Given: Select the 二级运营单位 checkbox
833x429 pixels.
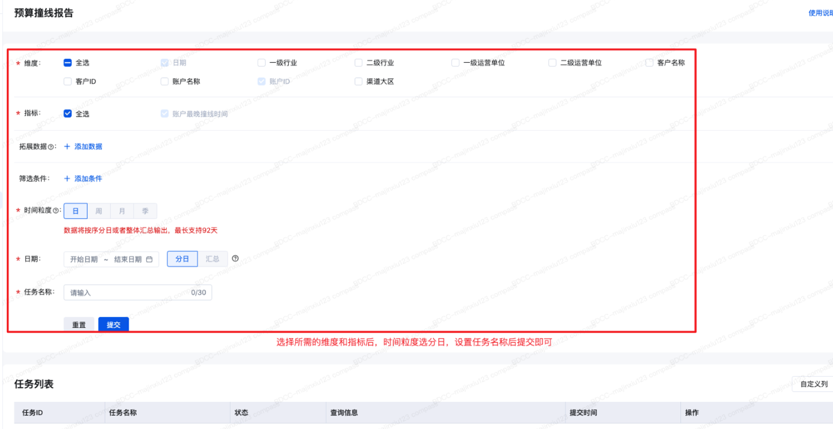Looking at the screenshot, I should coord(552,63).
